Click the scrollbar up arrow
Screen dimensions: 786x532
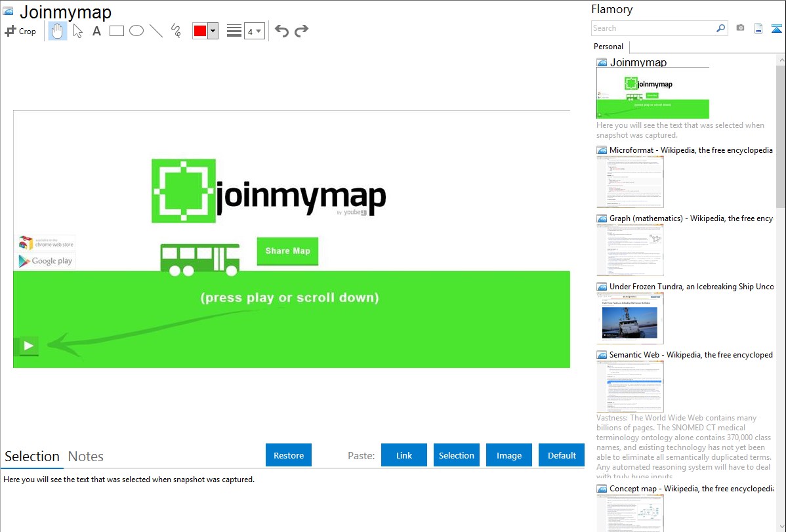(x=781, y=60)
